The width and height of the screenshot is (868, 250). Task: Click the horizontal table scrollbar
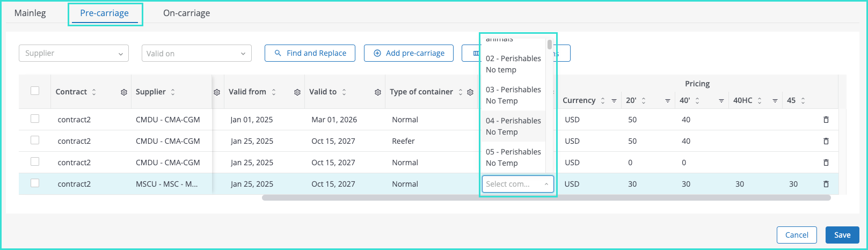[x=546, y=198]
